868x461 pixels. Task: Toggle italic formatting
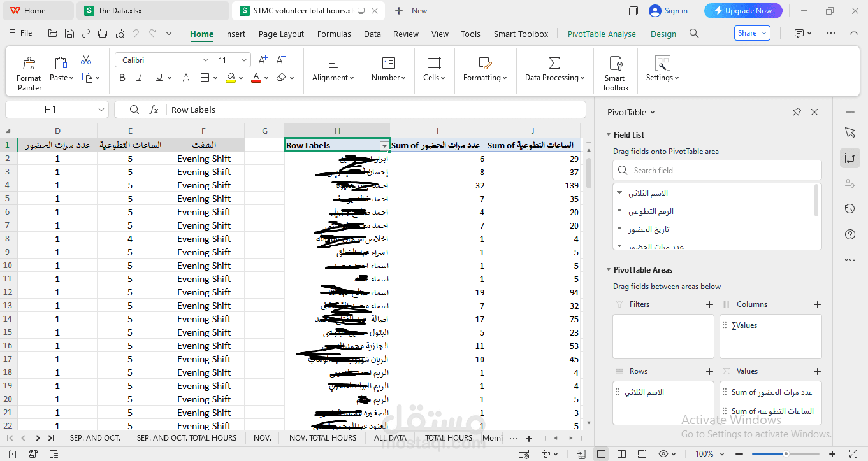pos(140,78)
